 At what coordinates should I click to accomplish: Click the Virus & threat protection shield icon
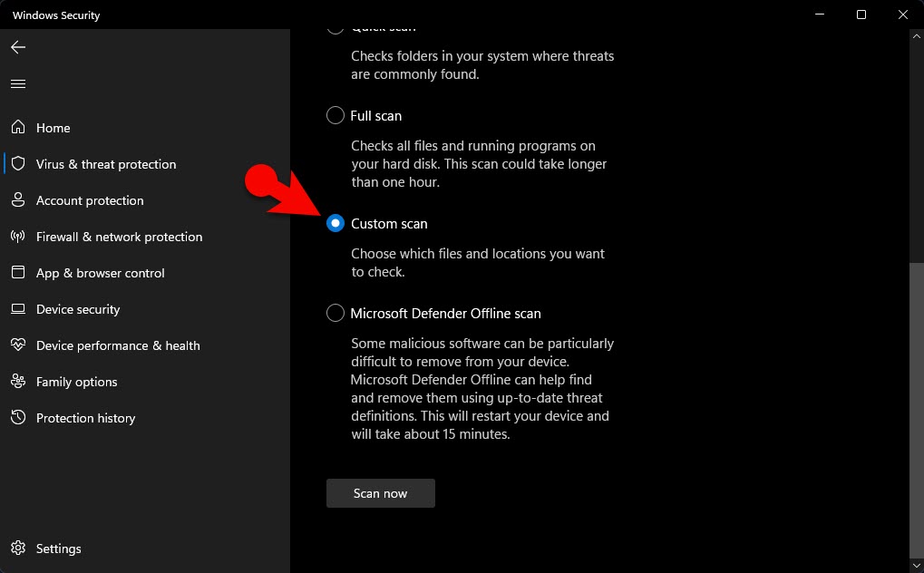point(18,164)
